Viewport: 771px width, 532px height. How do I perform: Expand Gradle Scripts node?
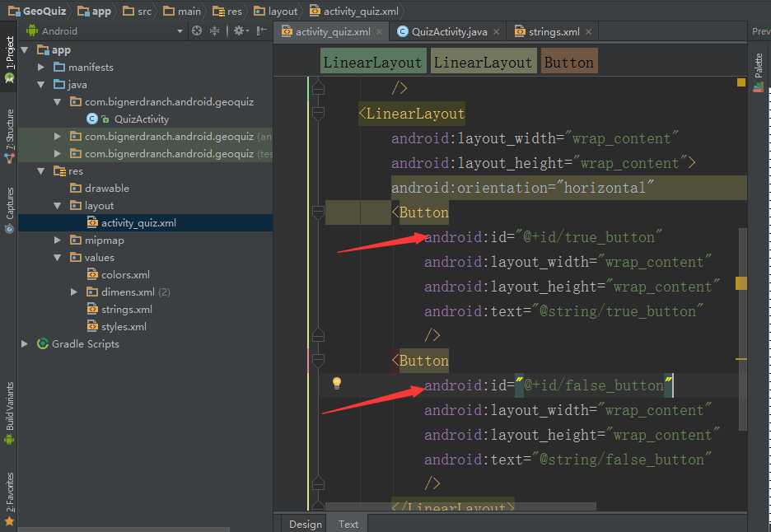(25, 343)
